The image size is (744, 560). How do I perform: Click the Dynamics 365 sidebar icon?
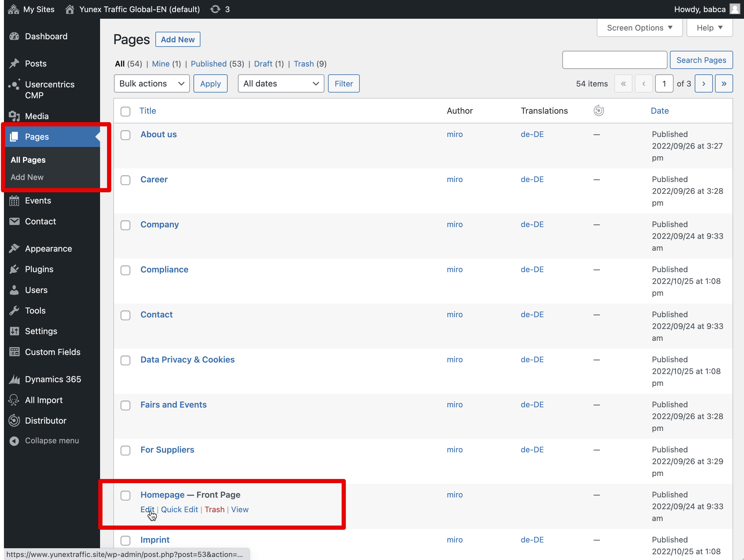pos(14,379)
